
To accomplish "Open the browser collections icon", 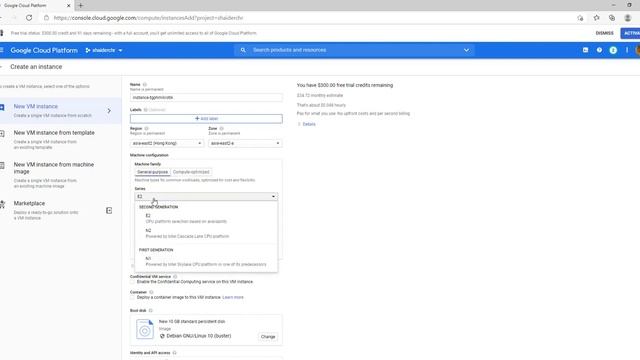I will [x=612, y=18].
